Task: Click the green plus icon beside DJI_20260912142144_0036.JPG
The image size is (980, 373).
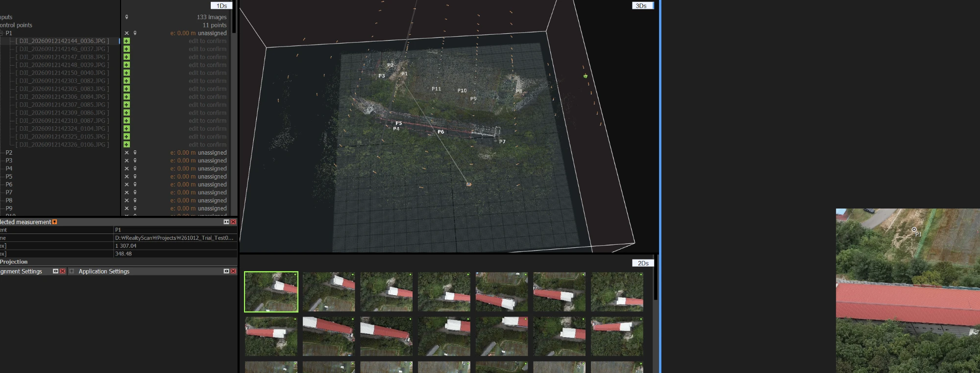Action: (126, 41)
